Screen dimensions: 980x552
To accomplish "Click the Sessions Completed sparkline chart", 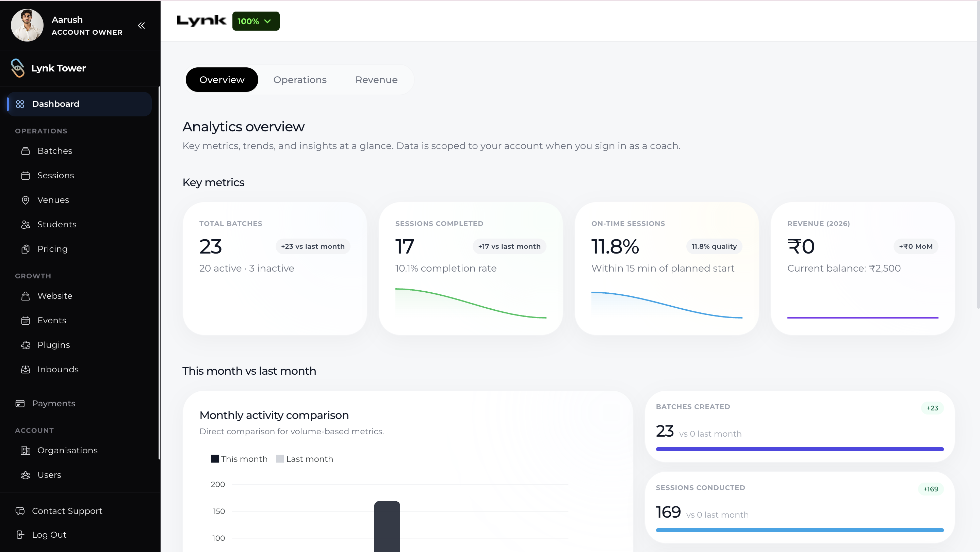I will click(x=471, y=303).
